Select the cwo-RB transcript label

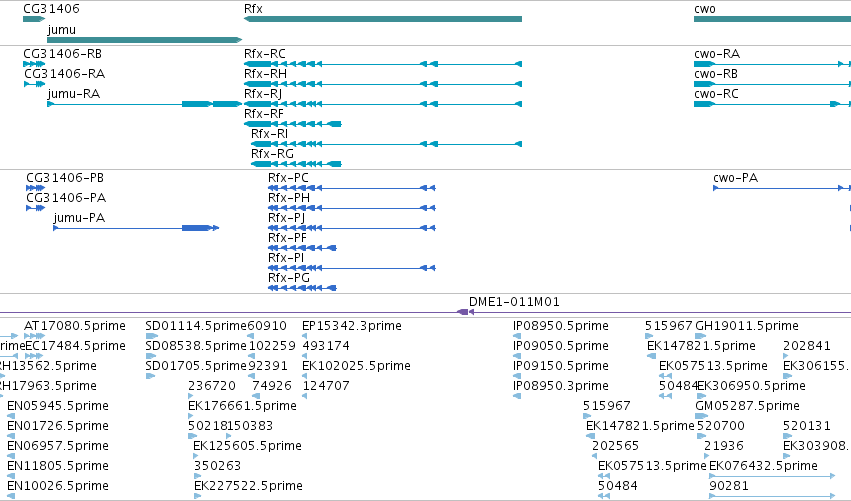[716, 74]
